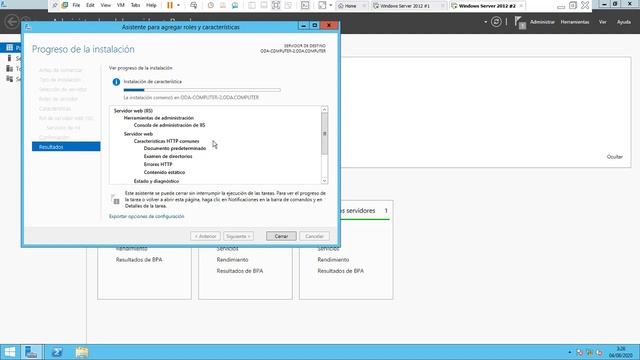640x360 pixels.
Task: Open File Explorer from the taskbar
Action: [x=82, y=352]
